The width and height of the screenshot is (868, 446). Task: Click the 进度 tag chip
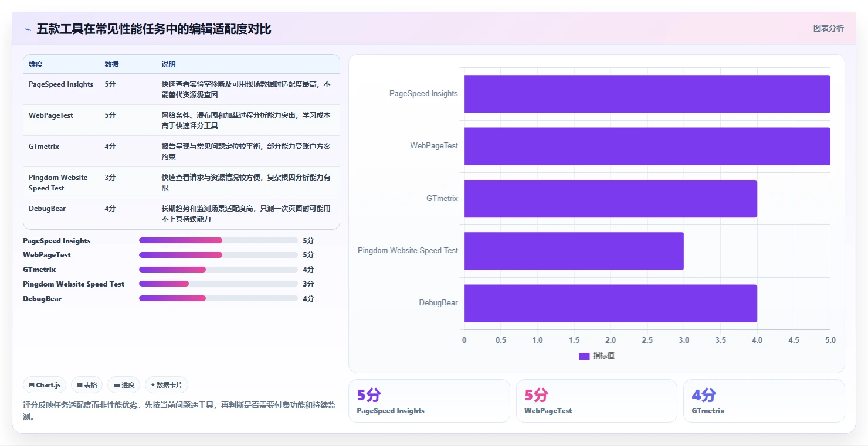(124, 385)
